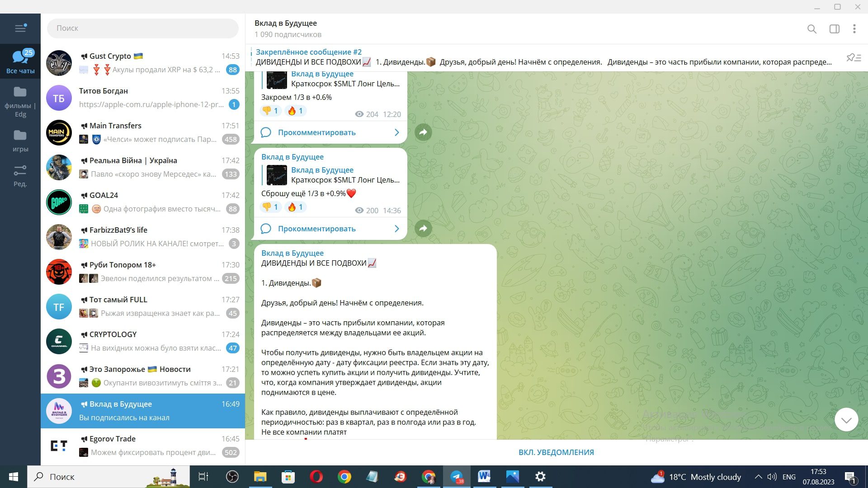Share the 12:20 post via forward arrow
The height and width of the screenshot is (488, 868).
click(423, 132)
